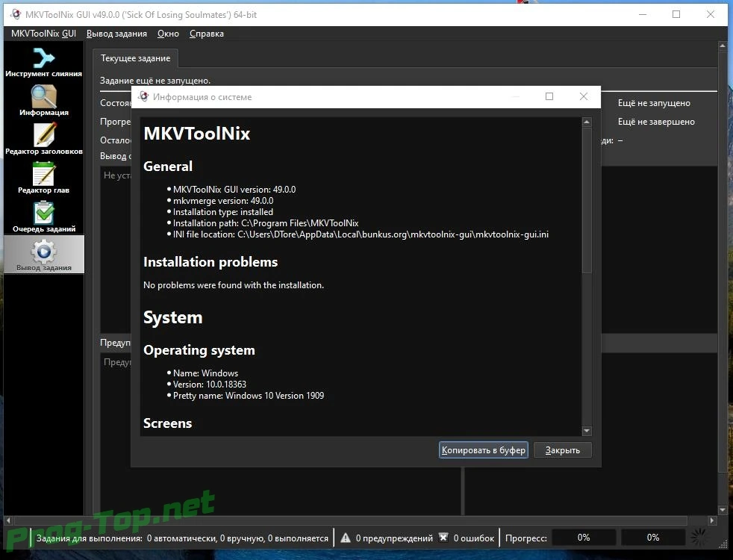This screenshot has height=560, width=733.
Task: Open Очередь заданий job queue
Action: pos(43,217)
